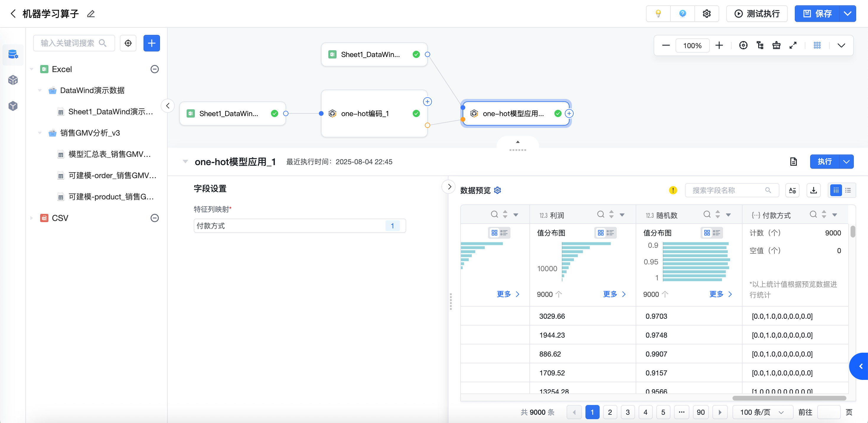868x423 pixels.
Task: Click the pencil edit icon beside title
Action: tap(91, 14)
